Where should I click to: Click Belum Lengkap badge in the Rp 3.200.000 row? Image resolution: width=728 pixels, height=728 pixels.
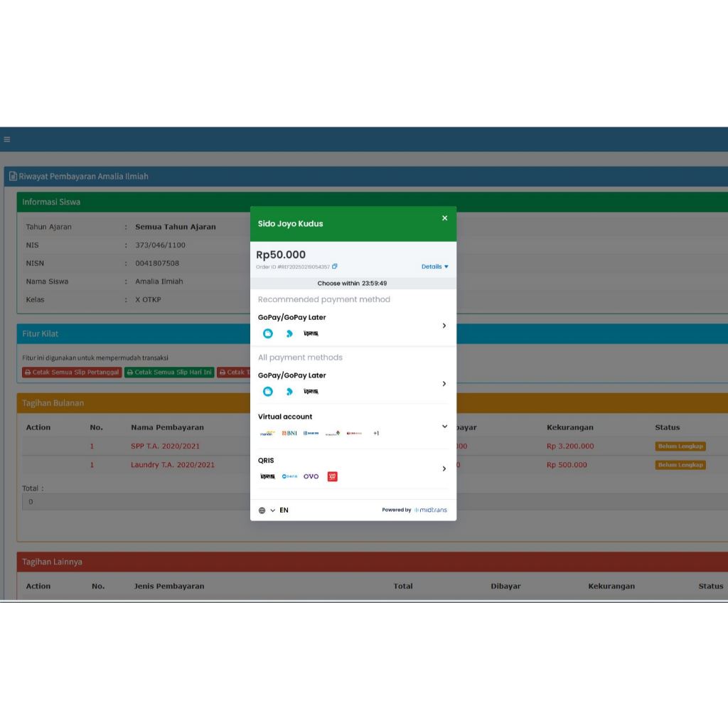pyautogui.click(x=680, y=446)
